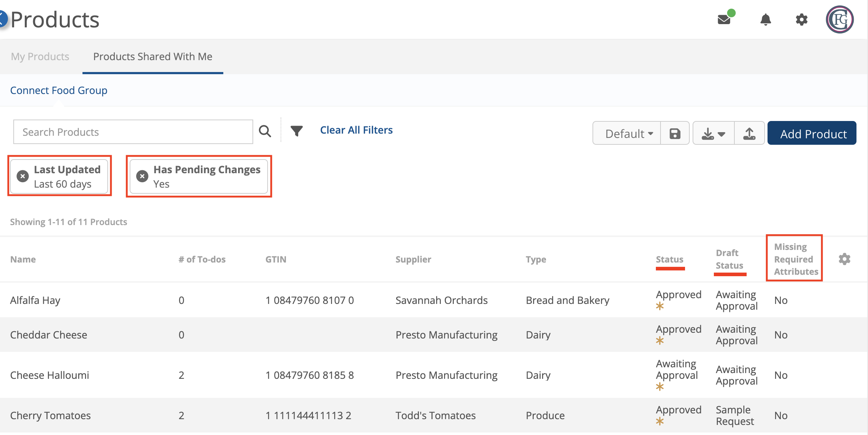Click the Connect Food Group link
The width and height of the screenshot is (868, 435).
point(59,90)
